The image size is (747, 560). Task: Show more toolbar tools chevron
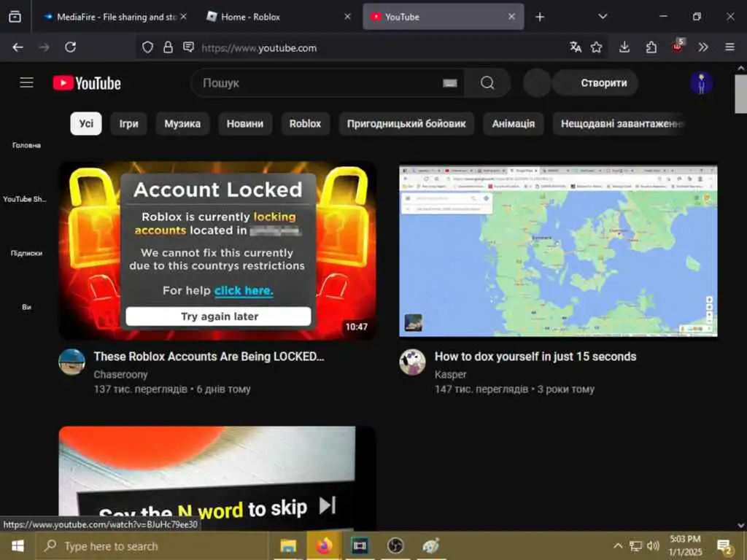click(x=703, y=47)
